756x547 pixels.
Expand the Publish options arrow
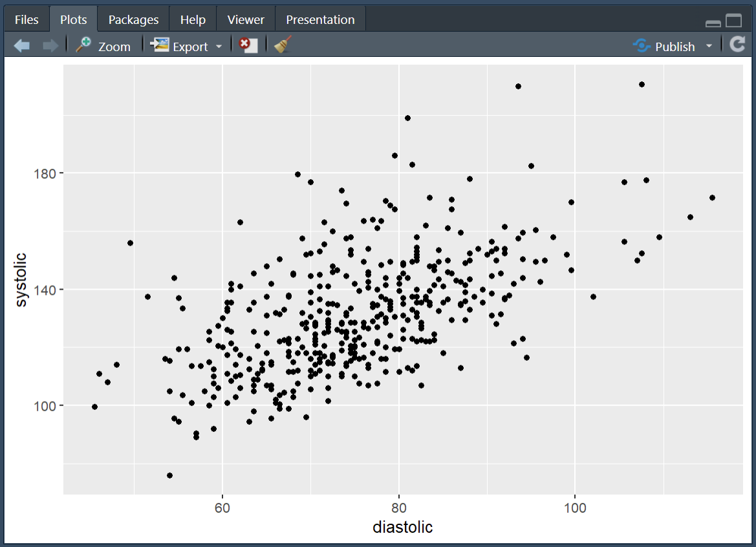709,46
